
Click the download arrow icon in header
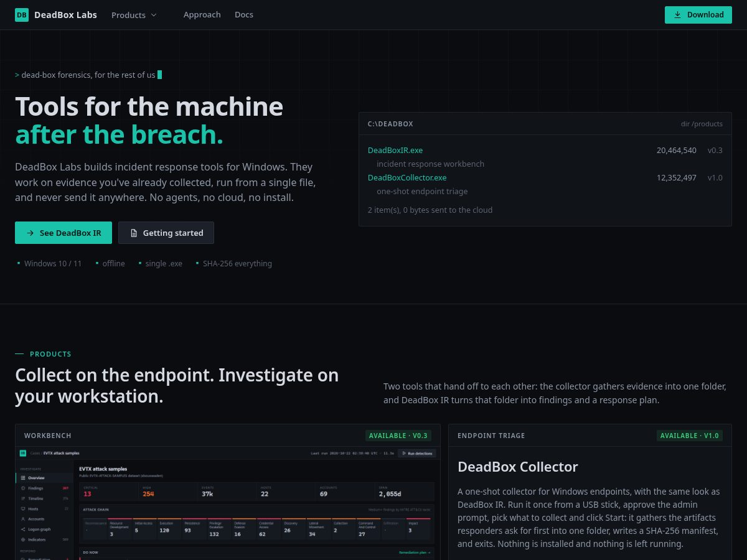[x=677, y=15]
